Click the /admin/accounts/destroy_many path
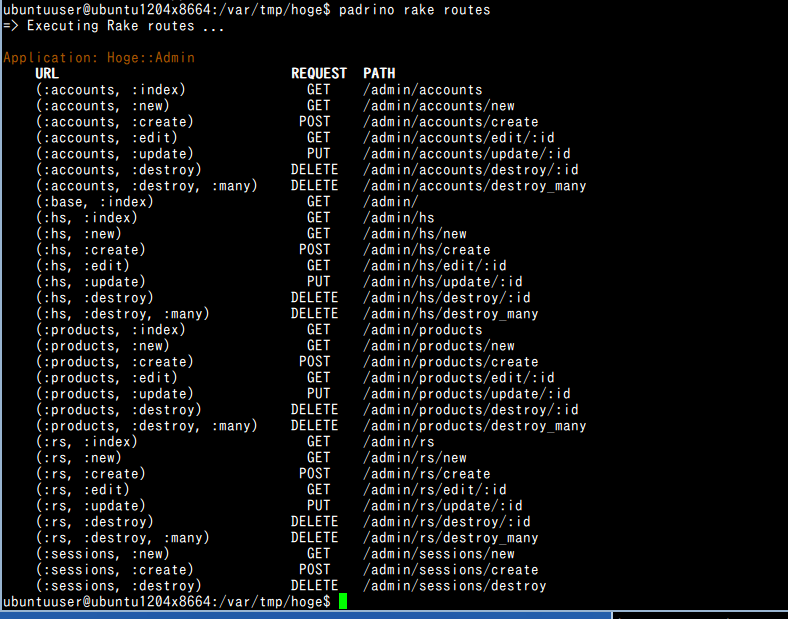Viewport: 788px width, 619px height. coord(475,185)
